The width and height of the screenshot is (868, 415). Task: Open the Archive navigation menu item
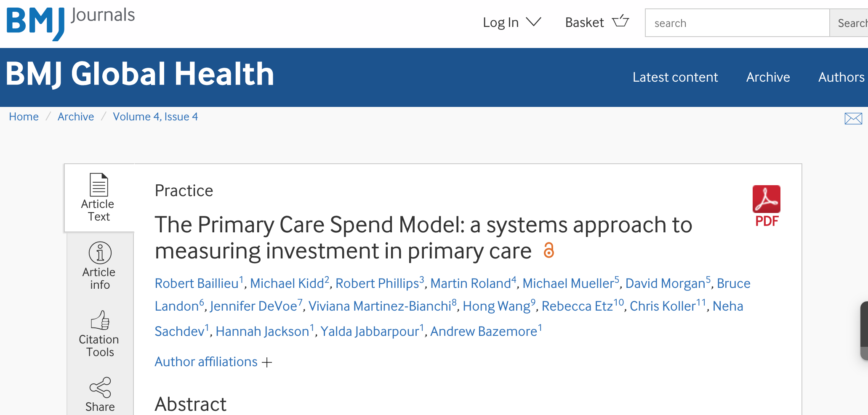click(768, 77)
